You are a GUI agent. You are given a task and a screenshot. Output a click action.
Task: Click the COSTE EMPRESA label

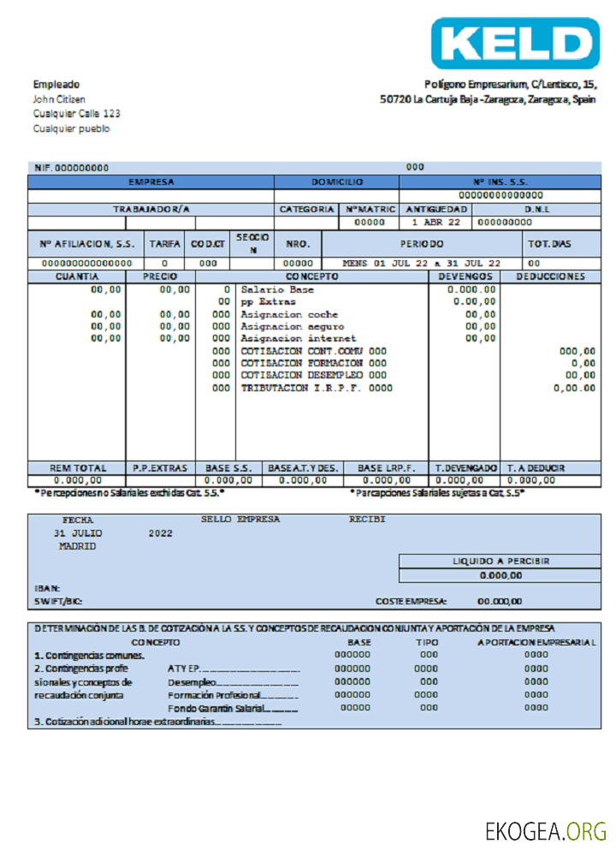[411, 602]
